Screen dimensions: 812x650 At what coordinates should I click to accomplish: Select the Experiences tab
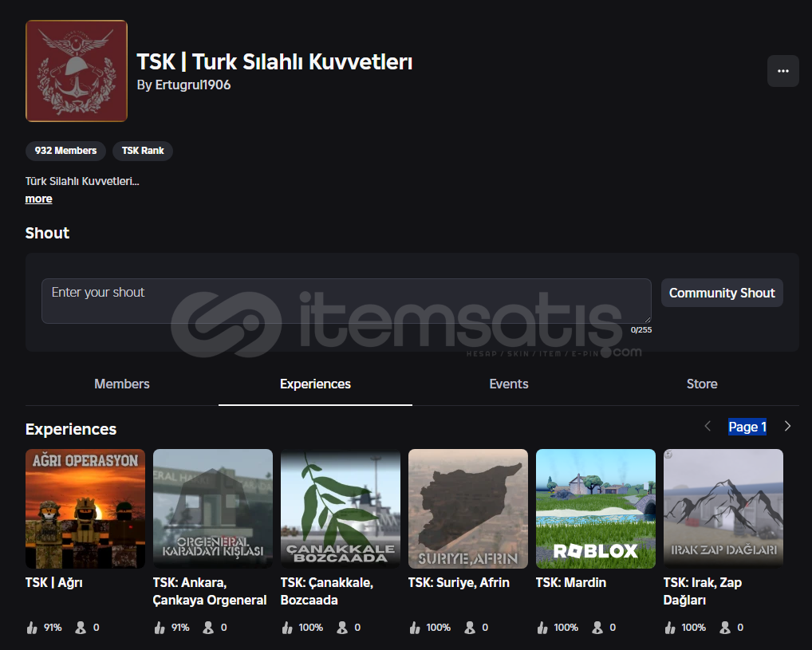tap(315, 384)
